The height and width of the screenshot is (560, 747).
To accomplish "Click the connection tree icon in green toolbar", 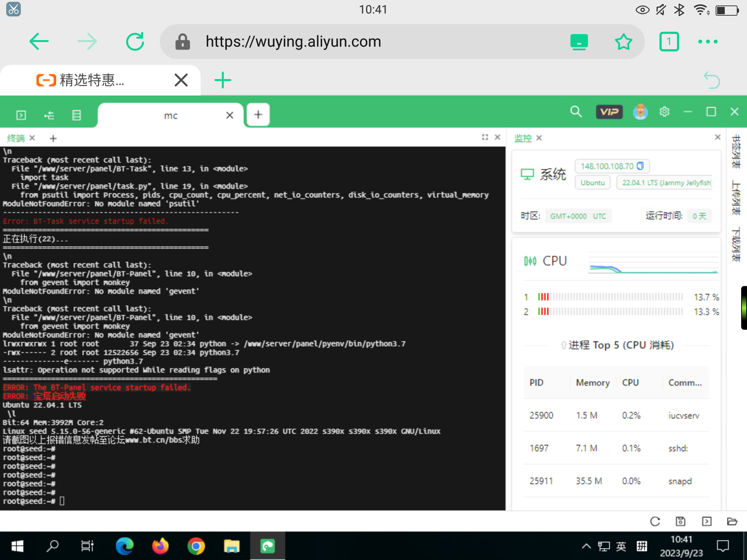I will click(x=49, y=115).
